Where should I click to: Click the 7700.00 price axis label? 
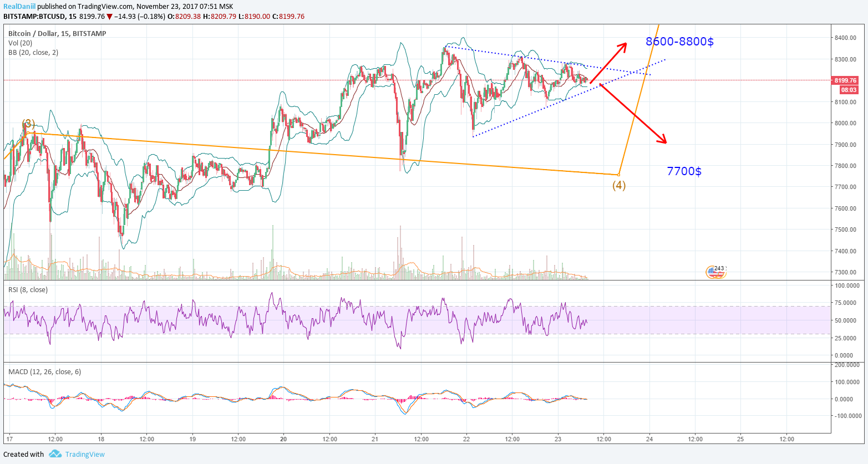(845, 187)
